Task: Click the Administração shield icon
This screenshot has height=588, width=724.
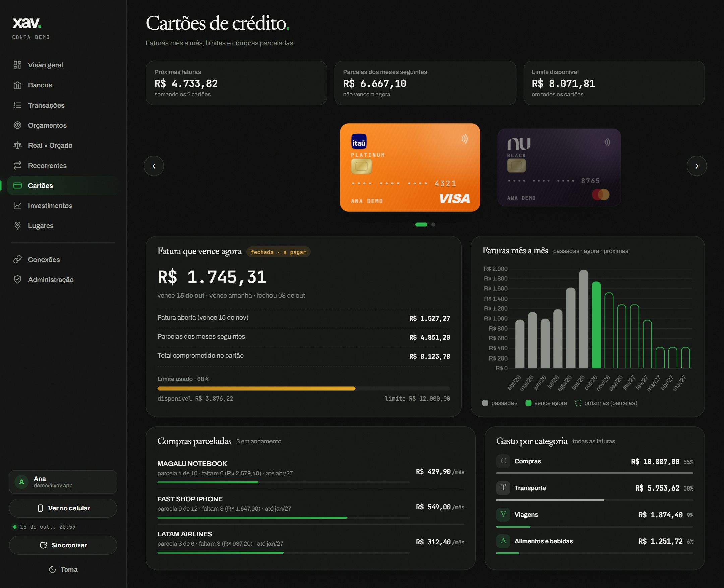Action: [x=18, y=279]
